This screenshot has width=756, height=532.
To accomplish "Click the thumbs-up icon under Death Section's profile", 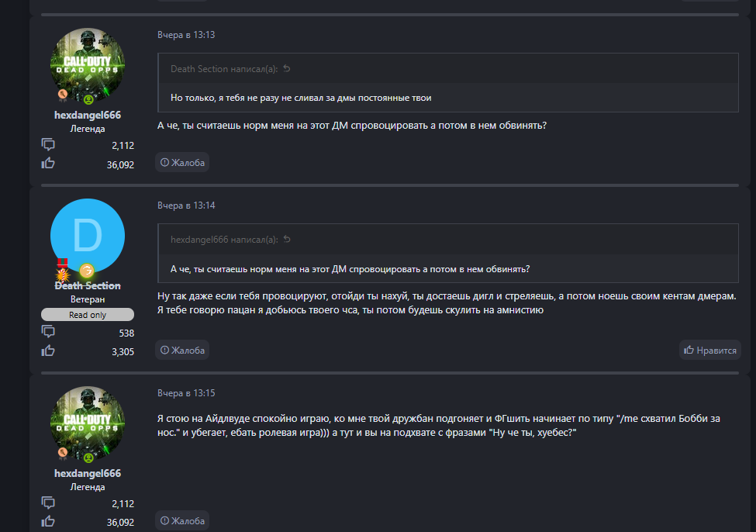I will pyautogui.click(x=48, y=351).
